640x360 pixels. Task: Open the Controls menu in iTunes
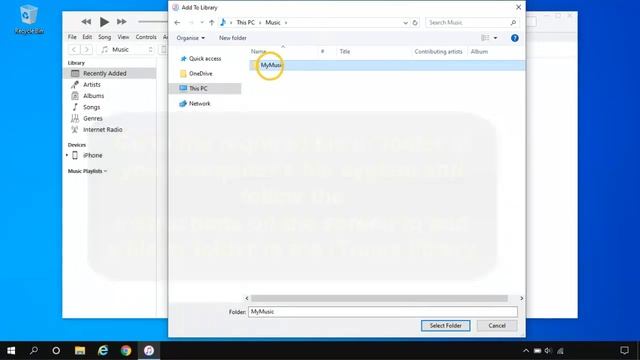pos(146,37)
